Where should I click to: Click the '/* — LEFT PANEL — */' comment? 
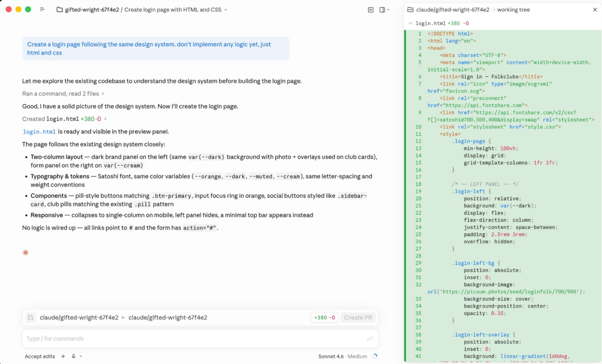tap(485, 184)
